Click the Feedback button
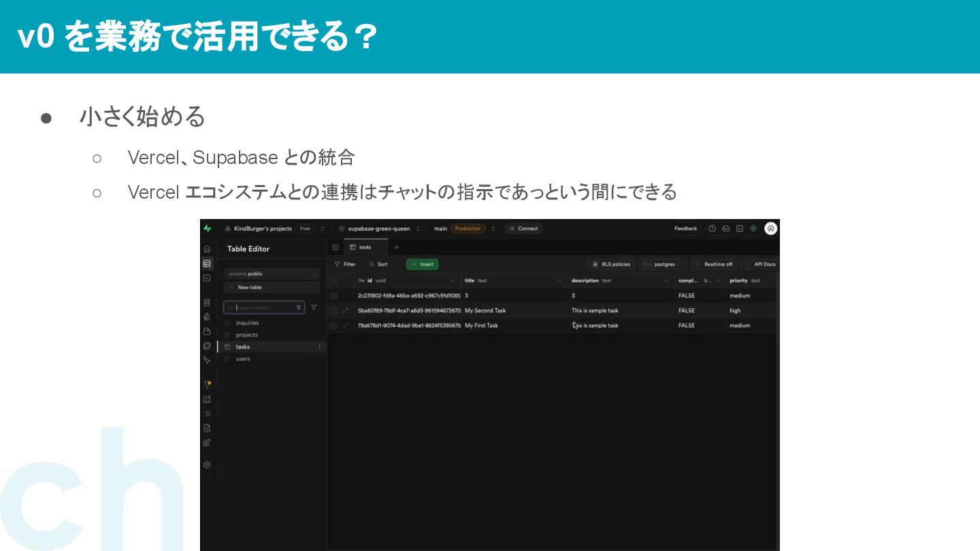 685,229
